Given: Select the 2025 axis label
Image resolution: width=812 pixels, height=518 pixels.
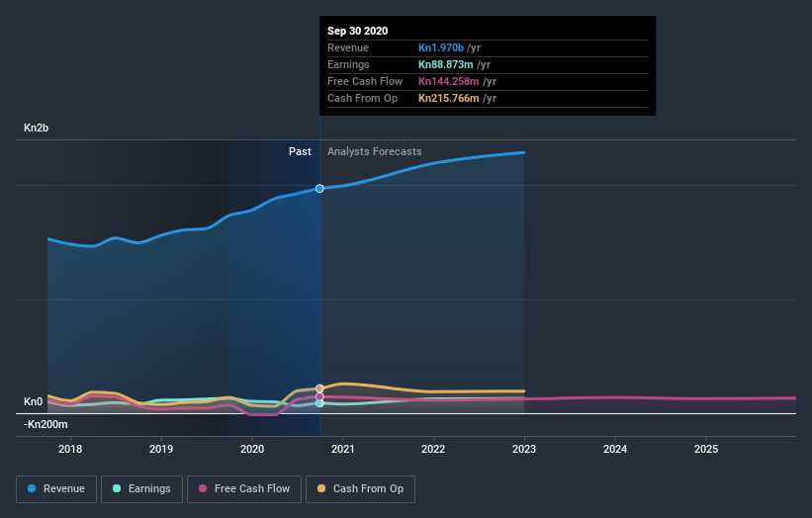Looking at the screenshot, I should pyautogui.click(x=706, y=449).
